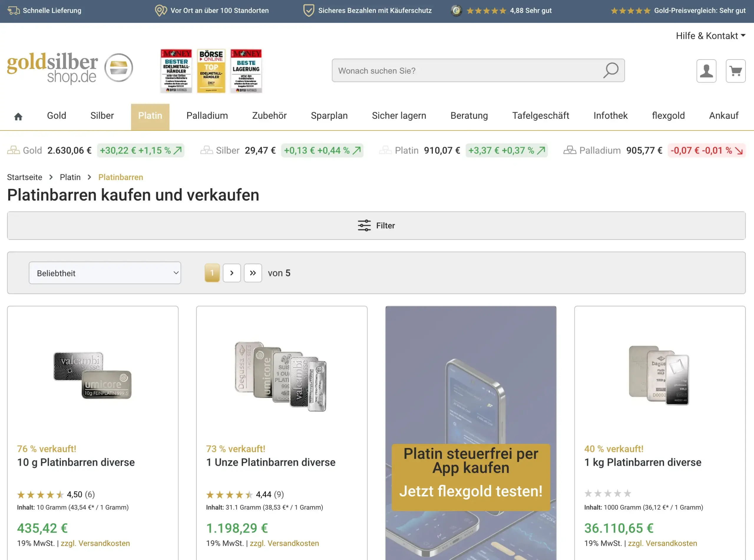Switch to the Palladium category
Screen dimensions: 754x560
click(x=207, y=115)
